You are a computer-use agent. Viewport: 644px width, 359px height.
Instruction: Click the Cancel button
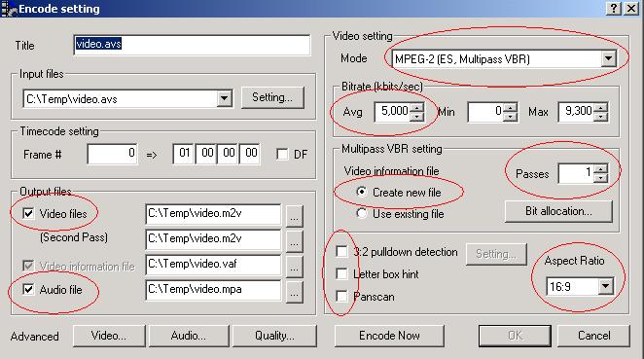593,336
